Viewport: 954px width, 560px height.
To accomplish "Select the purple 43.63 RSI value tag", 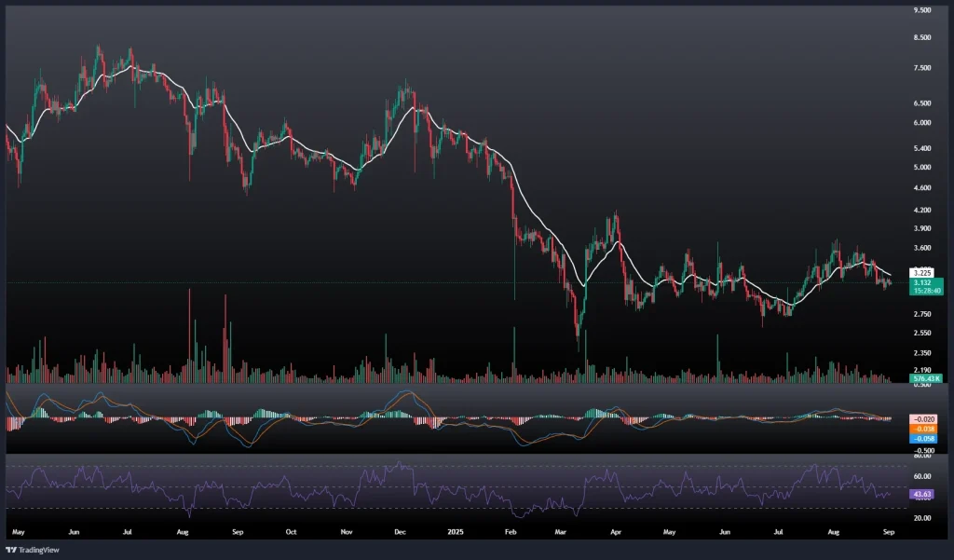I will pyautogui.click(x=896, y=494).
